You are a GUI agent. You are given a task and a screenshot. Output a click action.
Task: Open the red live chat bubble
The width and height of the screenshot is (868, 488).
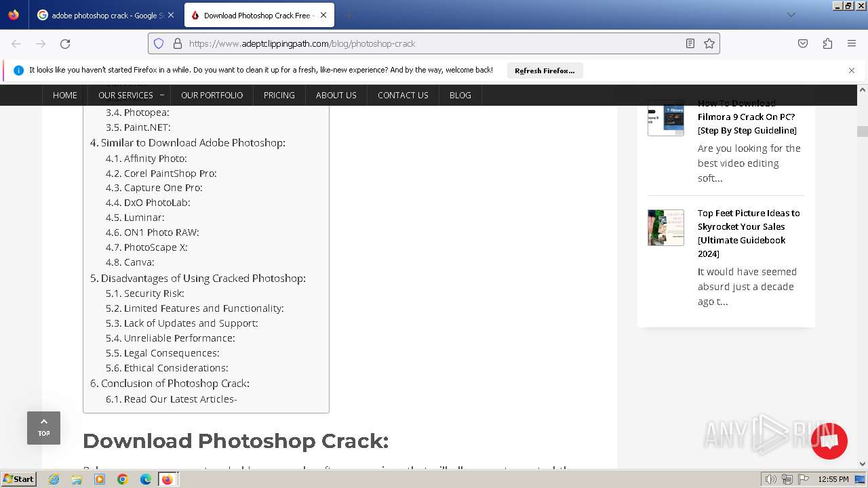[829, 441]
